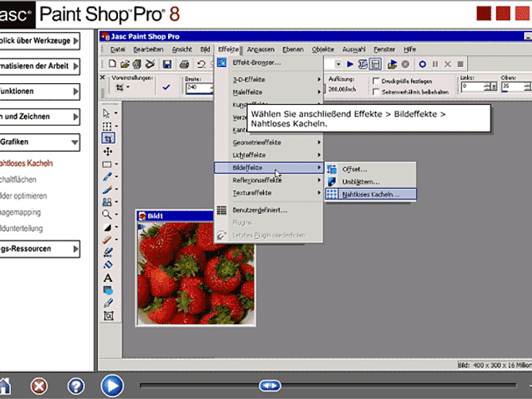
Task: Click the Edit Script icon
Action: coord(362,64)
